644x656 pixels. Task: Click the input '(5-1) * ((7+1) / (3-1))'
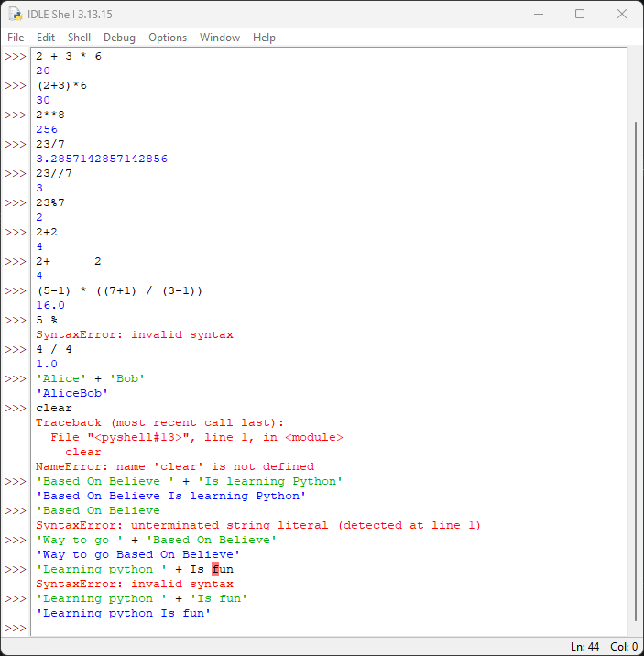pos(120,290)
